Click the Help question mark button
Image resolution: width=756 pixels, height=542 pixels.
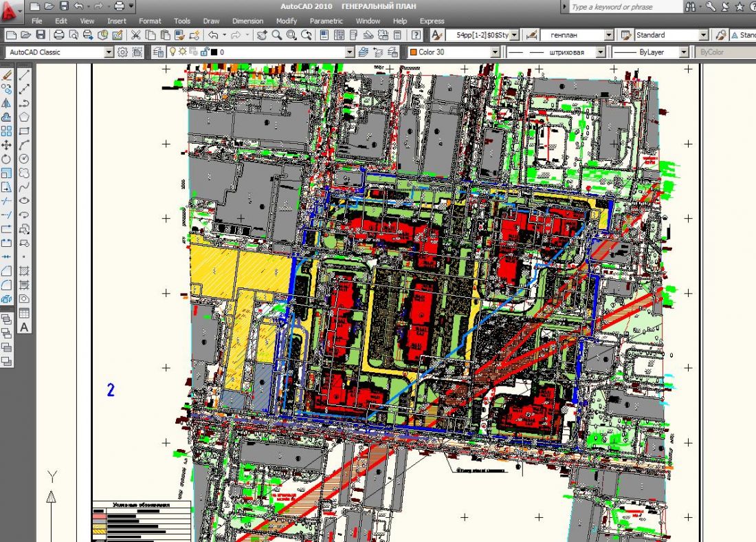(416, 35)
